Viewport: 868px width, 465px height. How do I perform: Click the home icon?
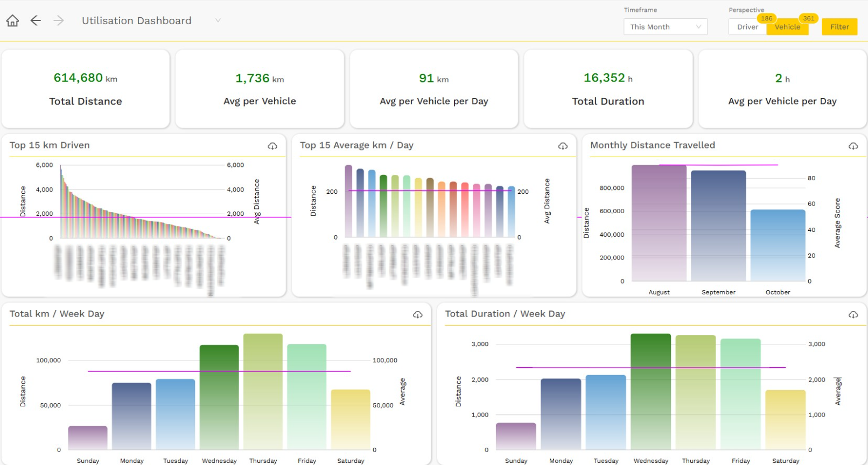coord(12,20)
